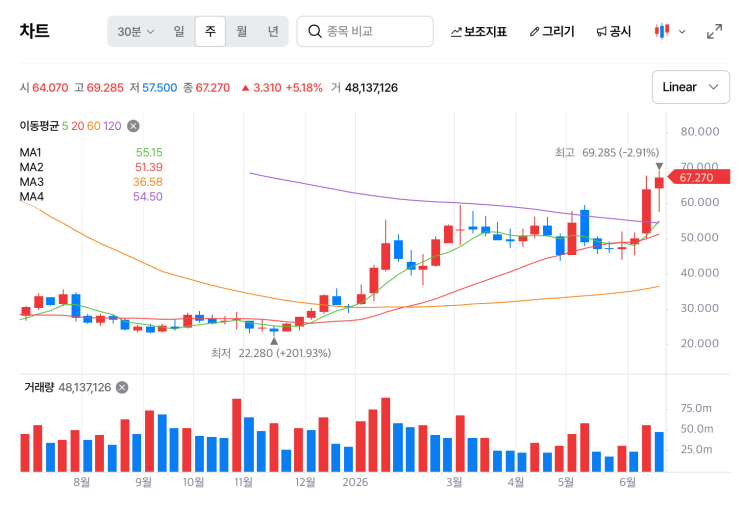Click the 75.0m volume axis label
Image resolution: width=743 pixels, height=511 pixels.
[696, 409]
